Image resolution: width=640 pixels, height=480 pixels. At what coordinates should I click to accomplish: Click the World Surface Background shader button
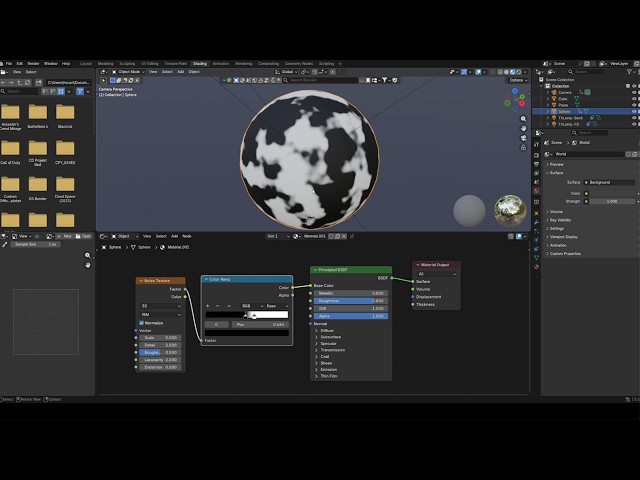pyautogui.click(x=611, y=182)
